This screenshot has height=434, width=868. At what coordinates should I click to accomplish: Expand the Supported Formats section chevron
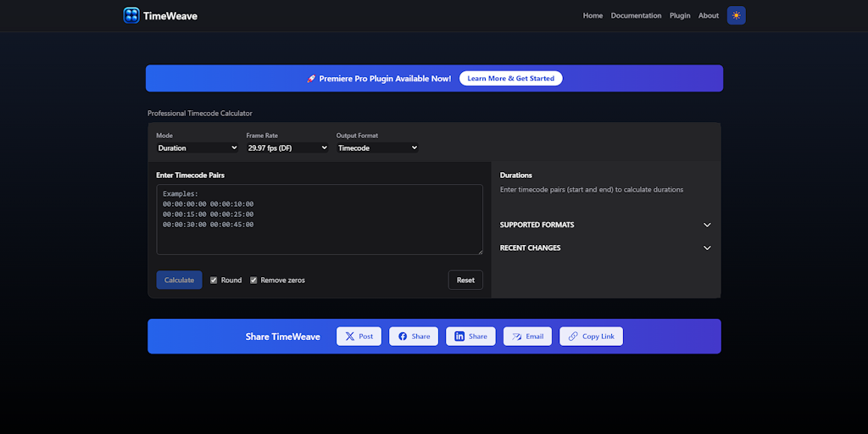click(x=707, y=225)
